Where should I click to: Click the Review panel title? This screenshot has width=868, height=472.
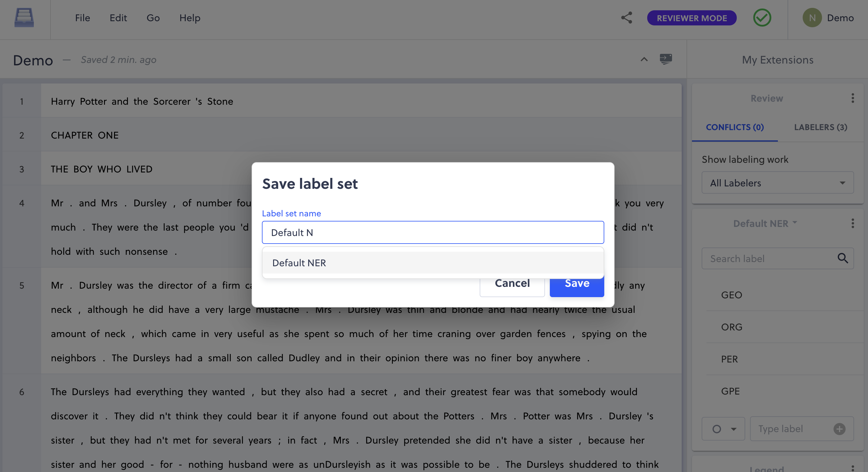pyautogui.click(x=767, y=98)
